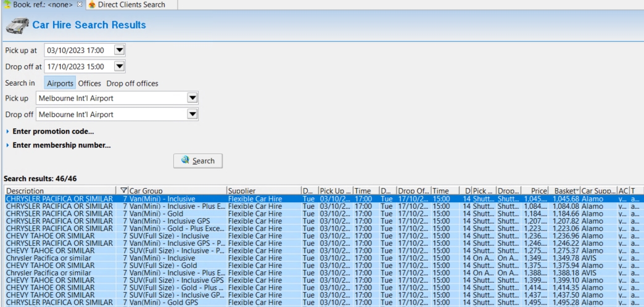Sort by Price column header

pyautogui.click(x=535, y=190)
